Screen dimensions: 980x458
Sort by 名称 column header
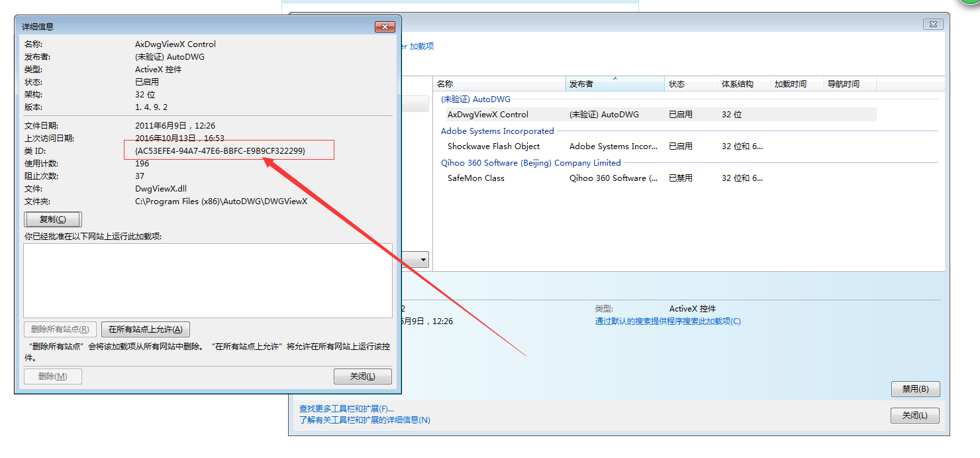pyautogui.click(x=500, y=84)
